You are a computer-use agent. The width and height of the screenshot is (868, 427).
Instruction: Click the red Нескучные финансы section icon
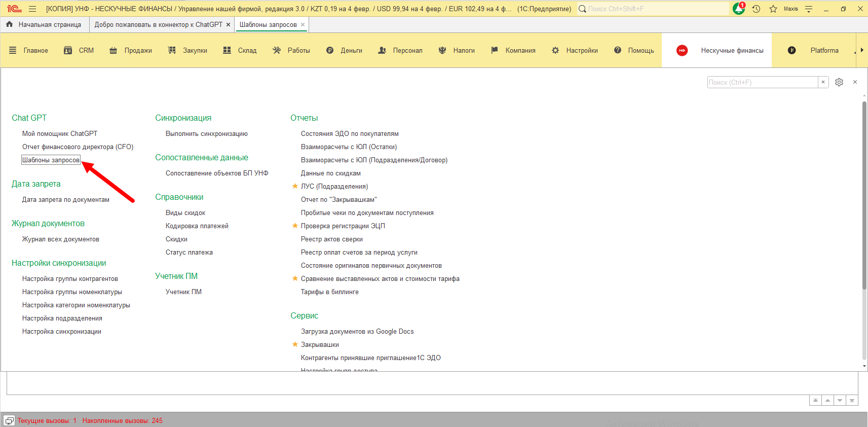pos(682,50)
